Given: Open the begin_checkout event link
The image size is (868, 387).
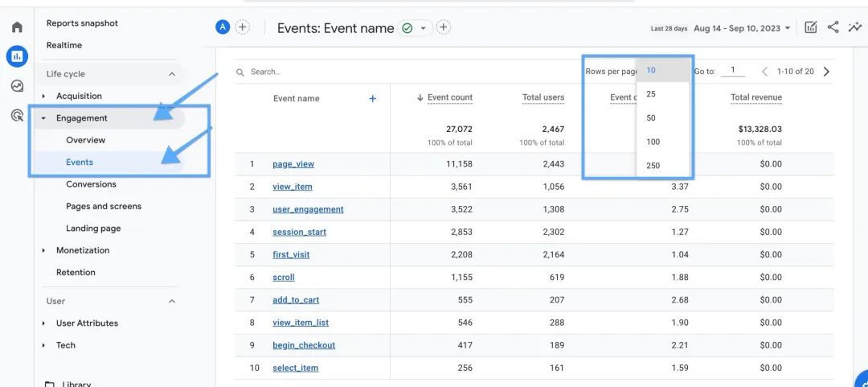Looking at the screenshot, I should (304, 345).
